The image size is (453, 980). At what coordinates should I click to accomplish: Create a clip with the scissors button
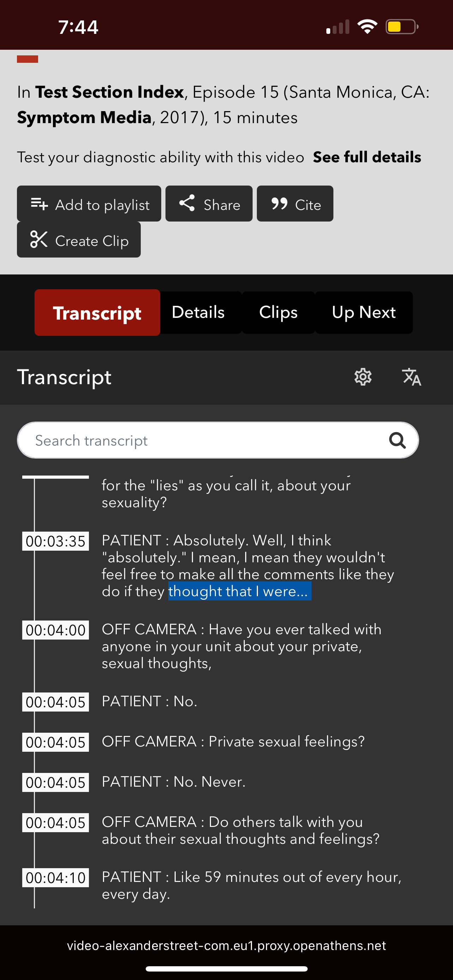point(79,240)
